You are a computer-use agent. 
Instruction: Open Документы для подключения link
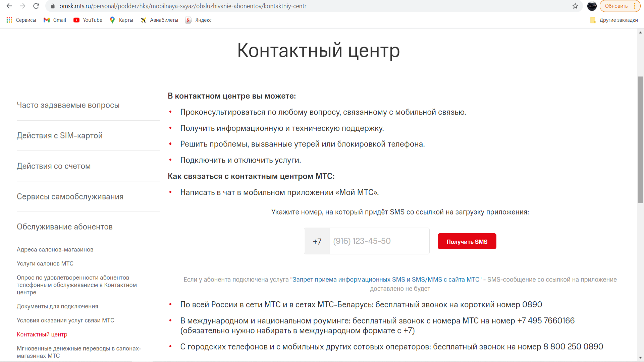57,306
